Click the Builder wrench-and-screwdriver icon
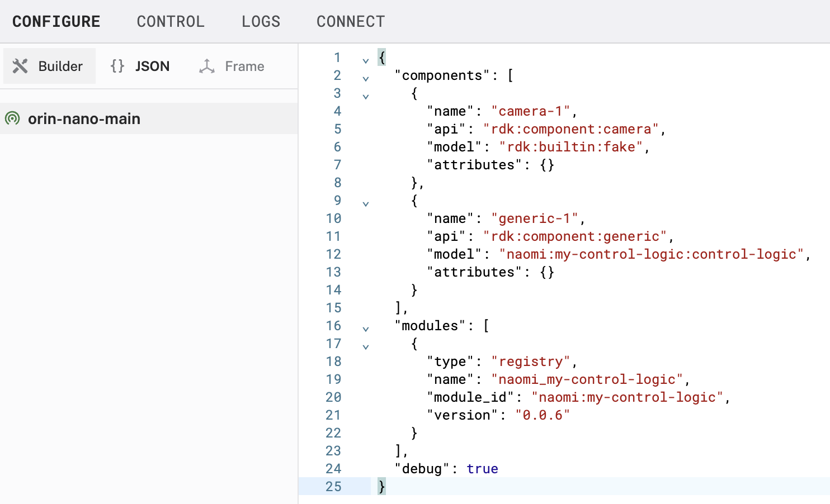Image resolution: width=830 pixels, height=504 pixels. 20,66
